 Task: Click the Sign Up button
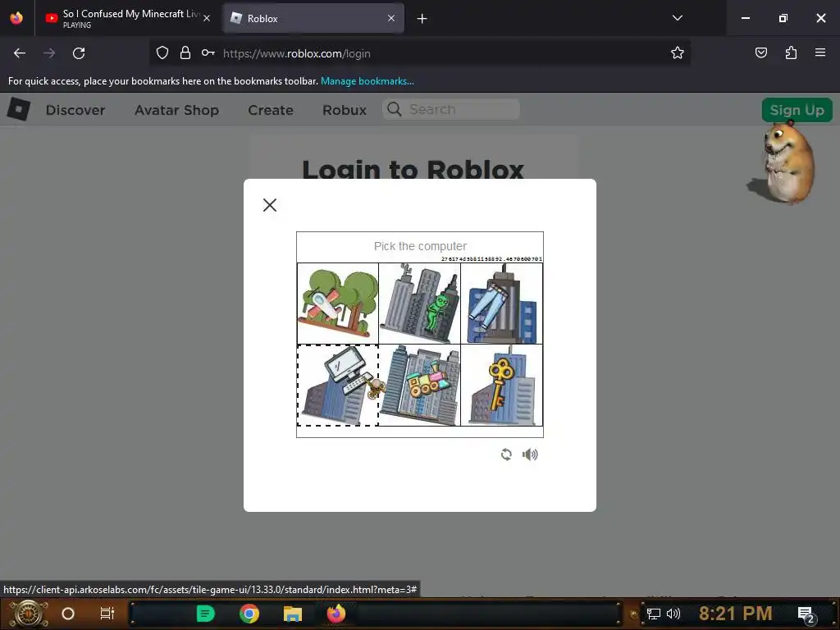click(x=797, y=110)
